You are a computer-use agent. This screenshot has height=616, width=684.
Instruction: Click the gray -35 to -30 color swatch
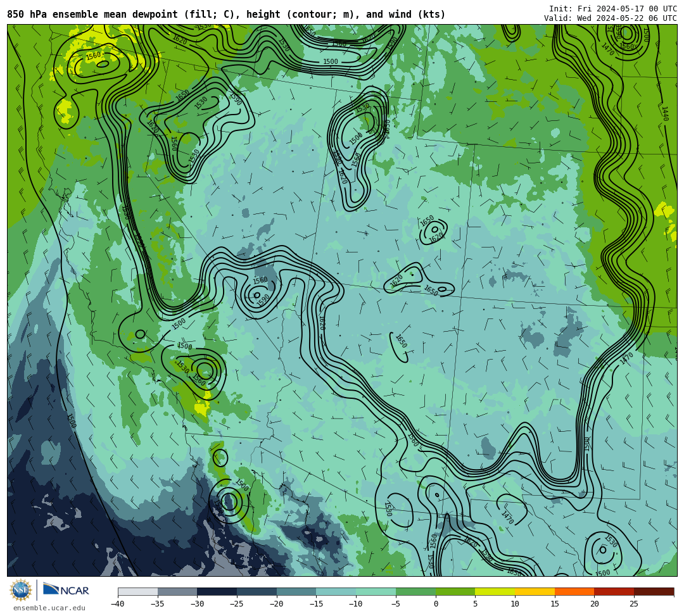(177, 591)
